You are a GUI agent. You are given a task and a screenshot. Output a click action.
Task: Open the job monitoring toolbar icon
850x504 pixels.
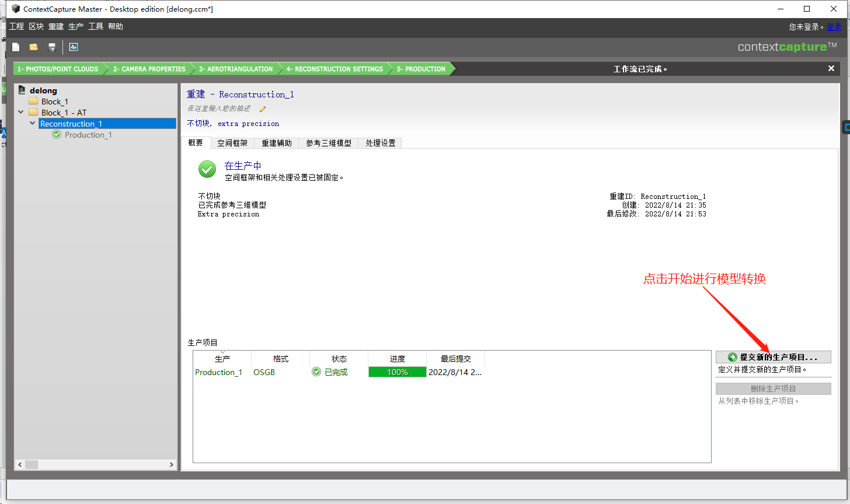click(74, 47)
